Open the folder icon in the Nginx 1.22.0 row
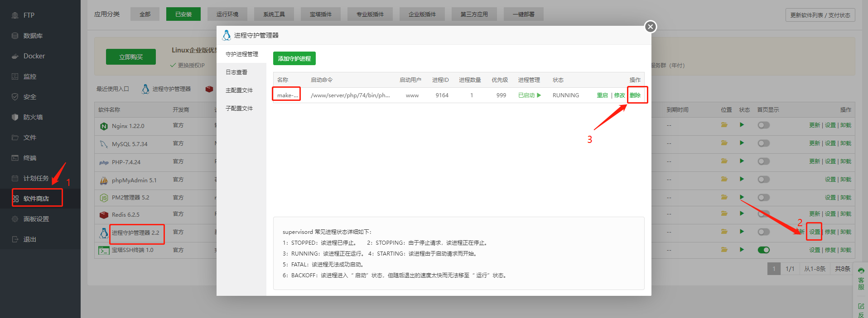Screen dimensions: 868x318 pyautogui.click(x=724, y=125)
